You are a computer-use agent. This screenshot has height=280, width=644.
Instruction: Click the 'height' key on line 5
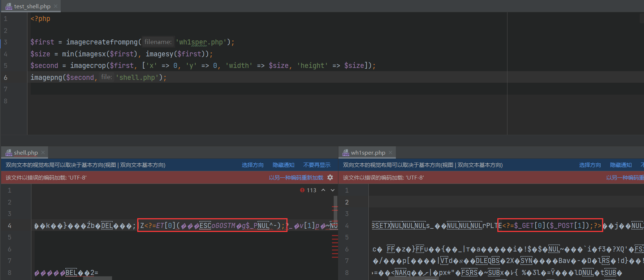pos(312,65)
